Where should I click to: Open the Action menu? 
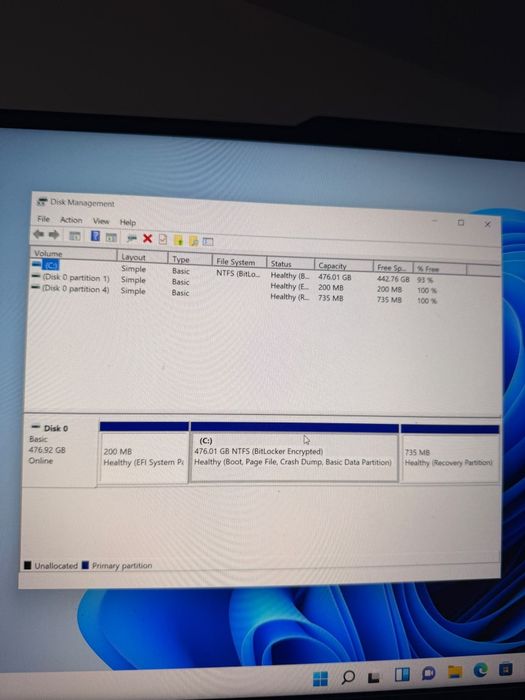pos(71,220)
